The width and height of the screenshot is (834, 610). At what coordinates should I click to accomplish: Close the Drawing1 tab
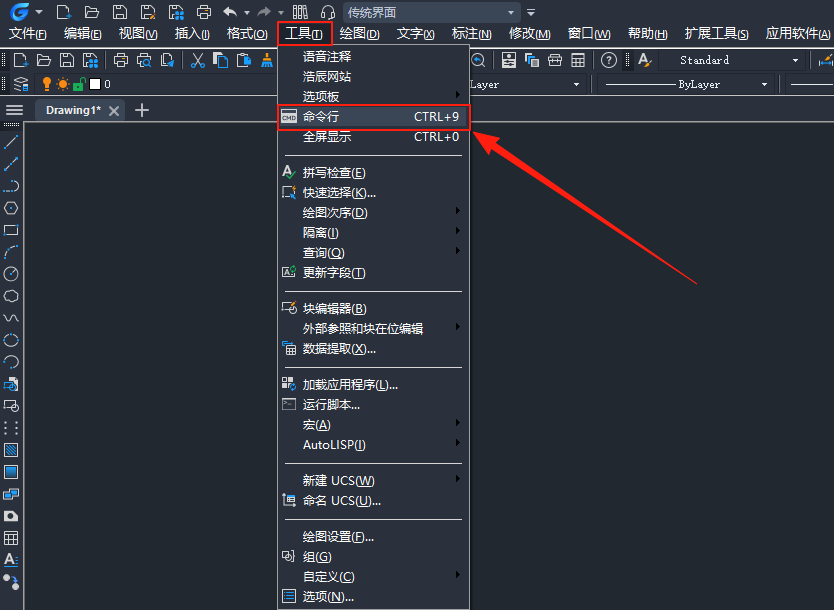click(x=114, y=110)
